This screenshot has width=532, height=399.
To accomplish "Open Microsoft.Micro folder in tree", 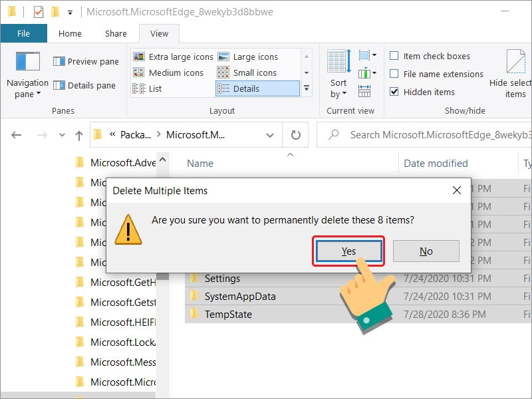I will (x=115, y=382).
